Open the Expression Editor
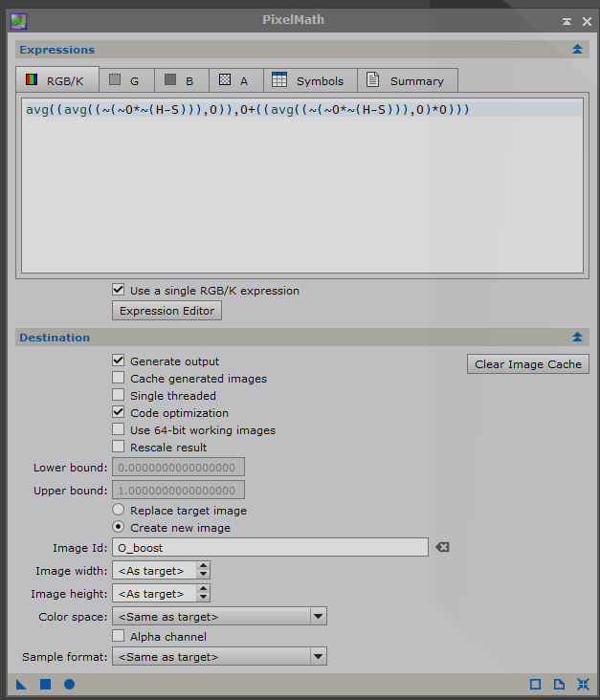The image size is (600, 700). click(x=167, y=311)
